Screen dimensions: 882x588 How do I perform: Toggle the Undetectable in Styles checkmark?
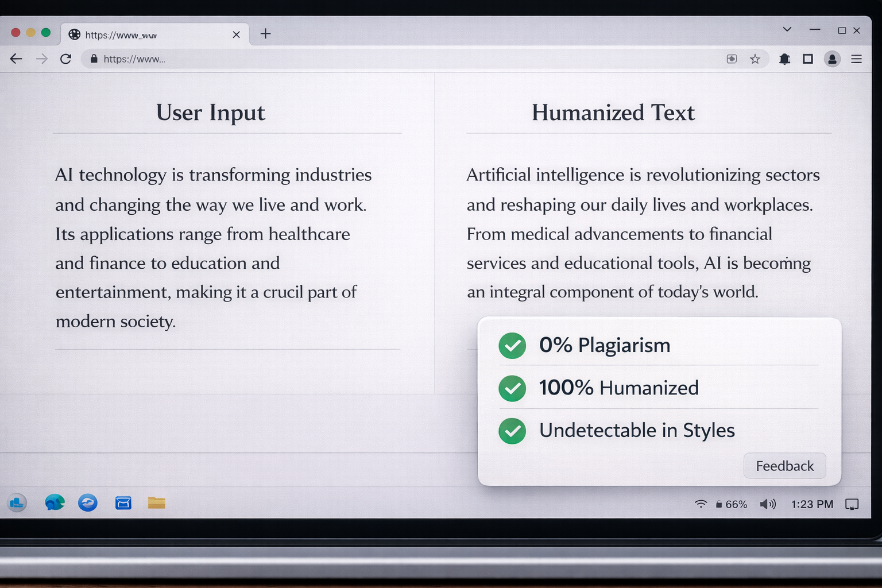tap(512, 431)
